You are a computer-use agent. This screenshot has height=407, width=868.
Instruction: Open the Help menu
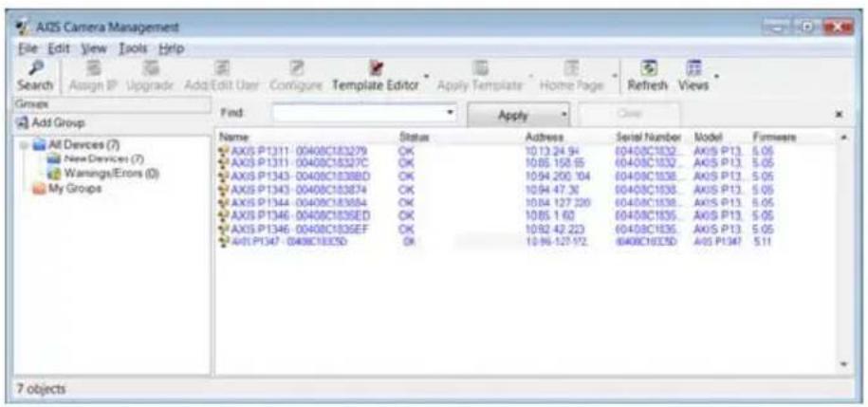(172, 48)
